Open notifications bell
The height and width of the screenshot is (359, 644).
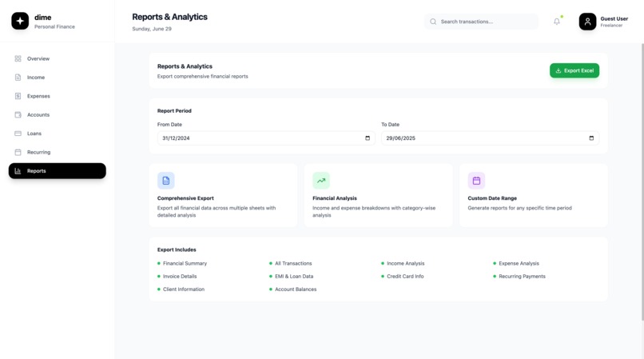(x=557, y=22)
